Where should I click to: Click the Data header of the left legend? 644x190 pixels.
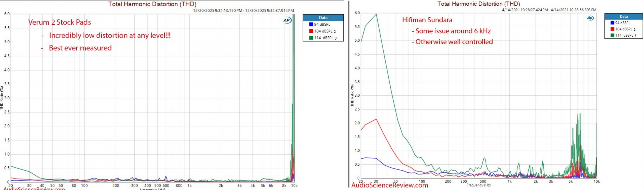(x=323, y=18)
